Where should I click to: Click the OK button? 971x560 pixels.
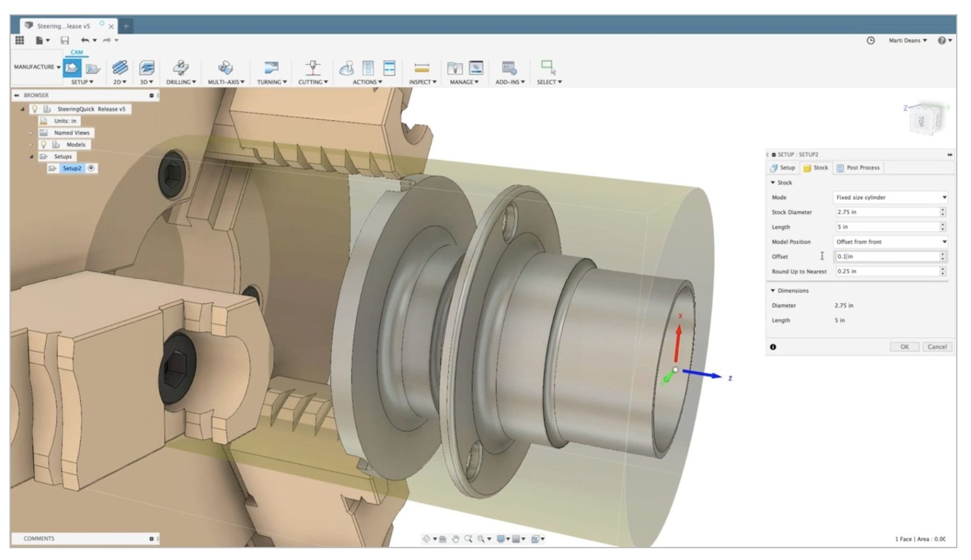click(x=904, y=347)
